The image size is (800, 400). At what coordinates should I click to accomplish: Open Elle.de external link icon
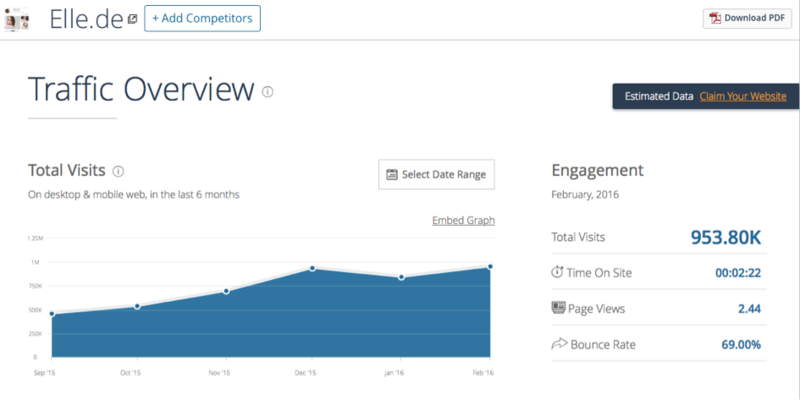point(132,19)
